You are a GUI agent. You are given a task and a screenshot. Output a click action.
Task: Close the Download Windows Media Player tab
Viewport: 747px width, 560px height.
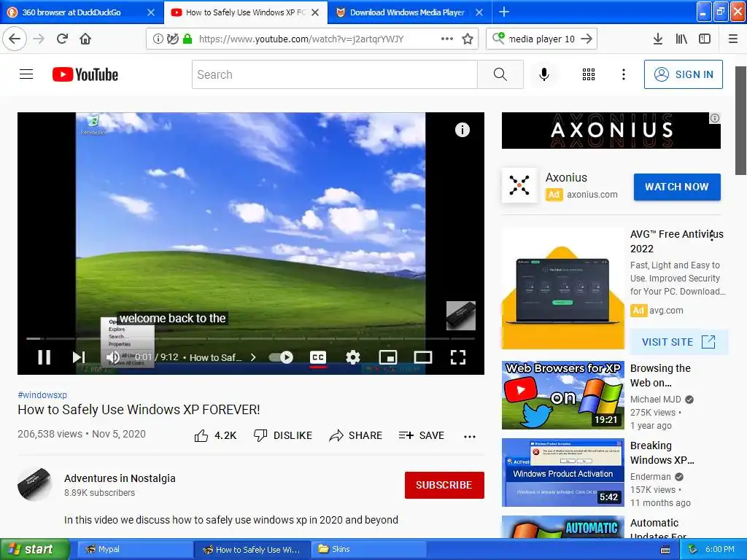point(479,12)
